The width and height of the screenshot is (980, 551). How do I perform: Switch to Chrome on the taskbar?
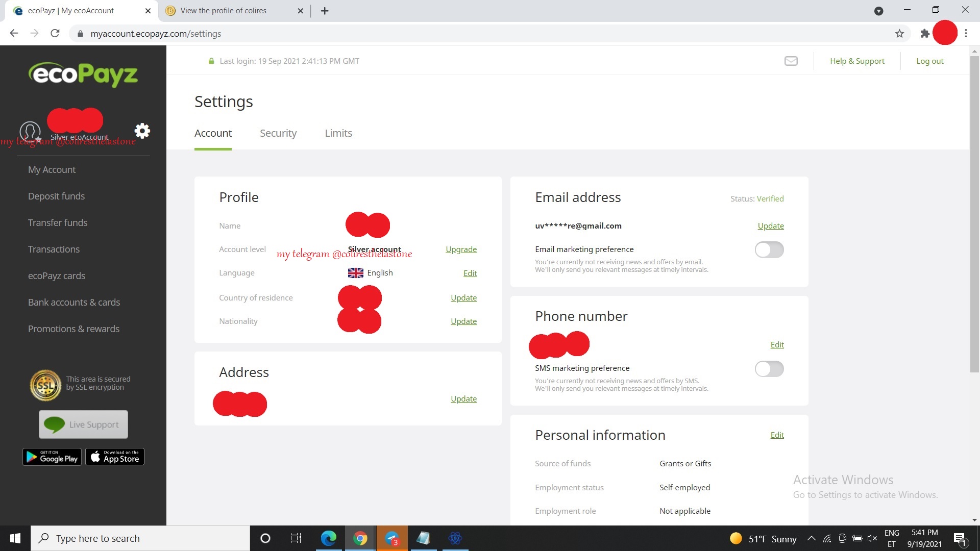[360, 538]
